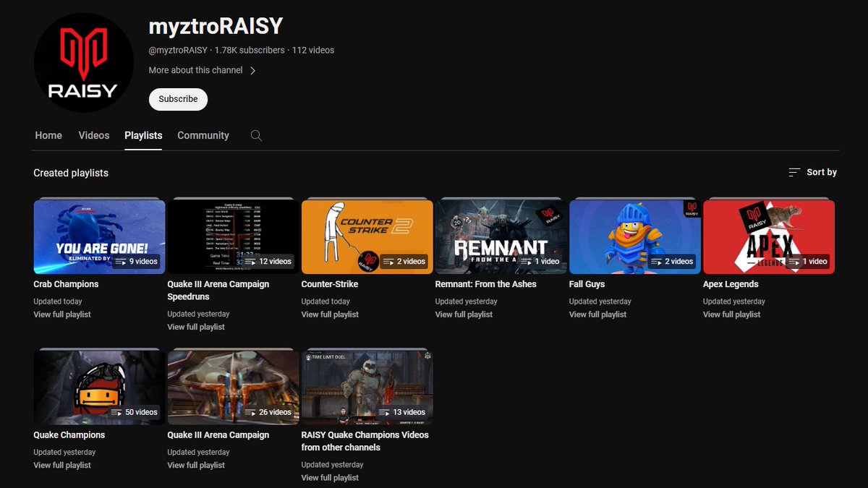View full playlist for Fall Guys
868x488 pixels.
597,314
